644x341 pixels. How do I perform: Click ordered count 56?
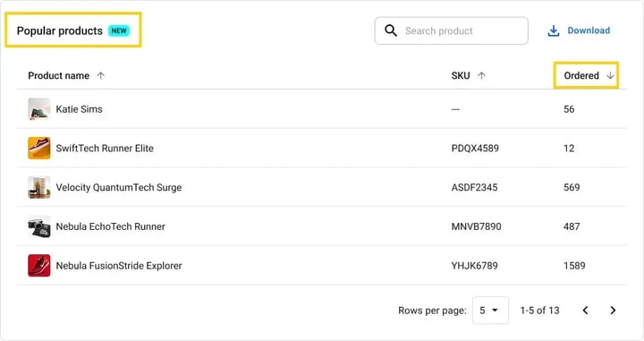(x=569, y=109)
